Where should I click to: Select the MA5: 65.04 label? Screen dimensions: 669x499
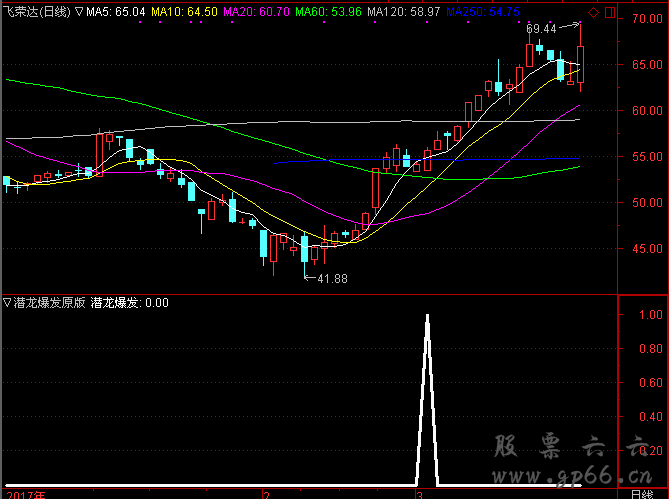pos(116,12)
